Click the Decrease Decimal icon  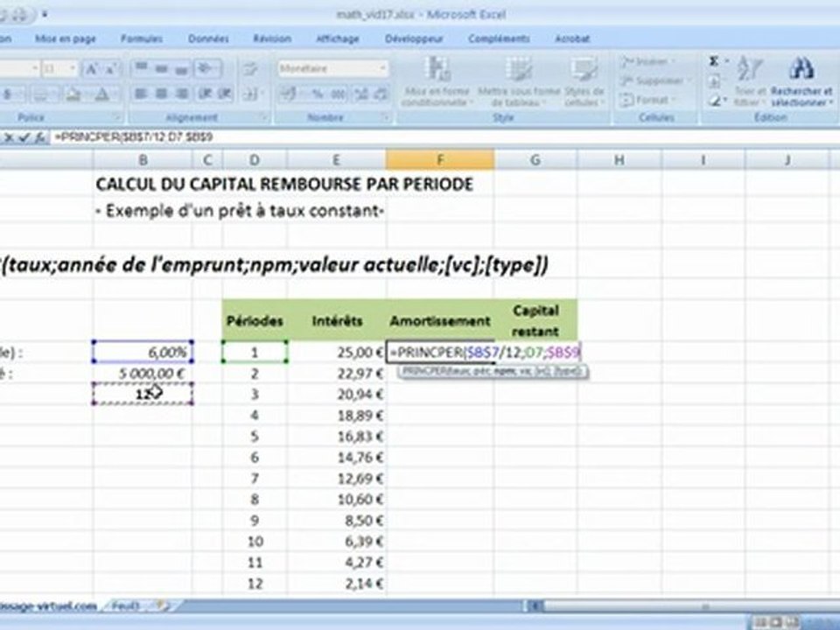[x=381, y=94]
